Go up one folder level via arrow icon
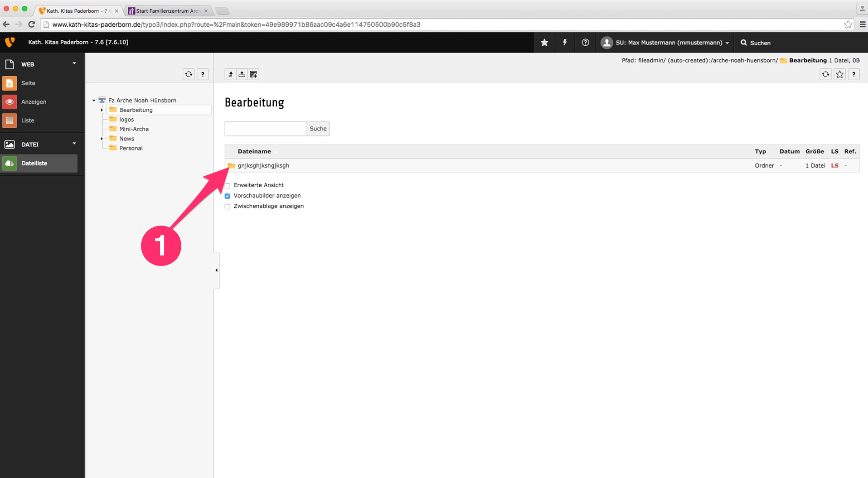 coord(230,74)
